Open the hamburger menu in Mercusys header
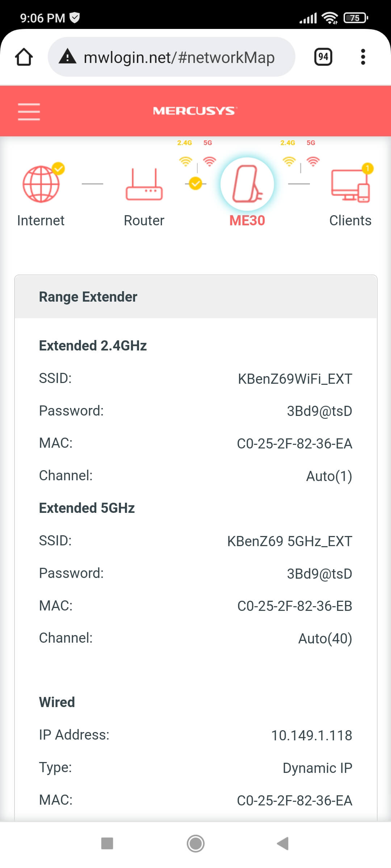Viewport: 391px width, 868px height. pos(29,111)
